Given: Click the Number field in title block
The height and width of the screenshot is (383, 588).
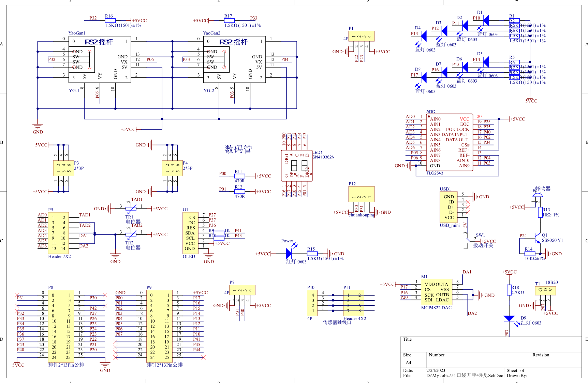Looking at the screenshot, I should point(478,360).
